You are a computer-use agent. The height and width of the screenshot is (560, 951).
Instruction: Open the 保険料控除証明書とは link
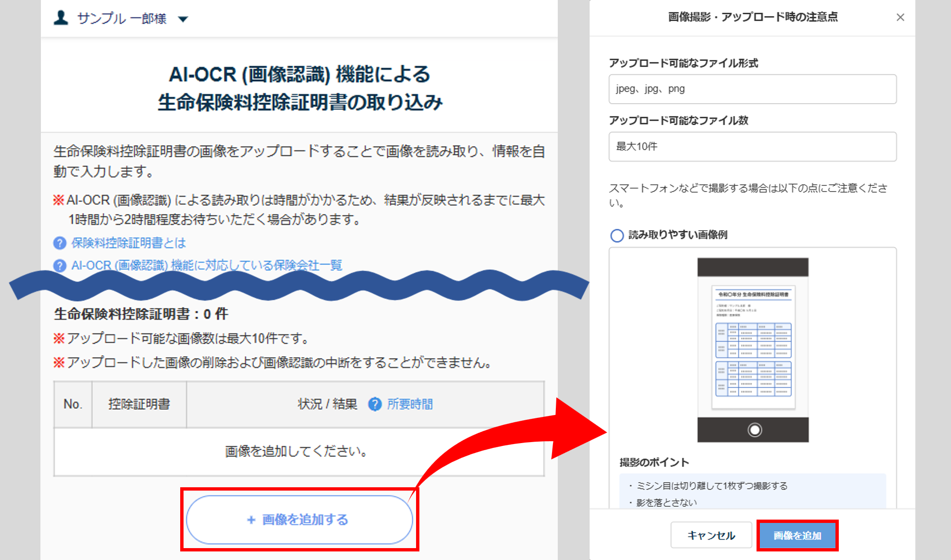128,243
